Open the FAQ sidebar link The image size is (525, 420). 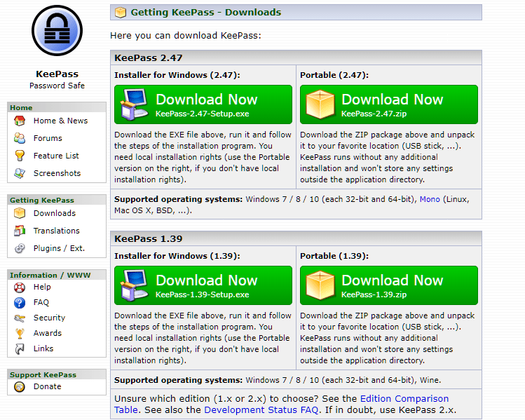[x=41, y=302]
